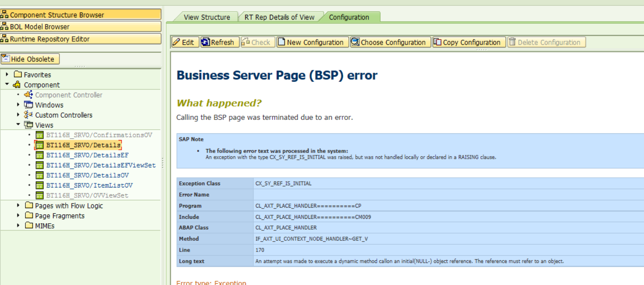This screenshot has height=285, width=644.
Task: Click view icon for OVViewSet
Action: tap(40, 196)
